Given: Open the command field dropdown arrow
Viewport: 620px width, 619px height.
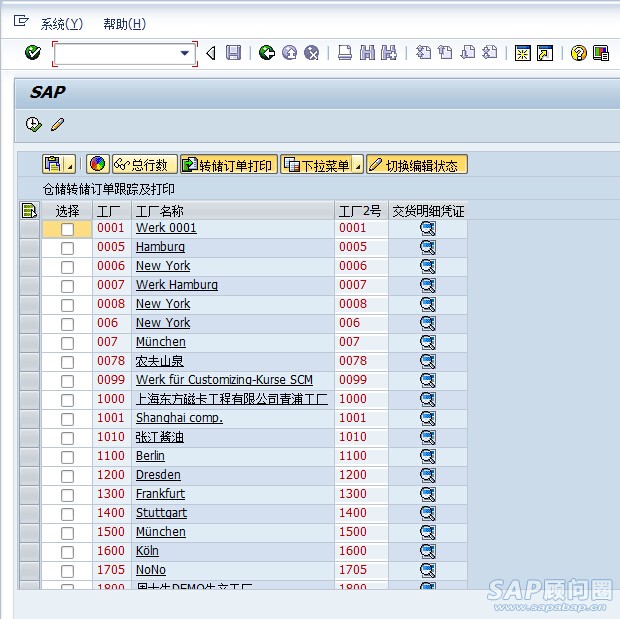Looking at the screenshot, I should coord(184,53).
